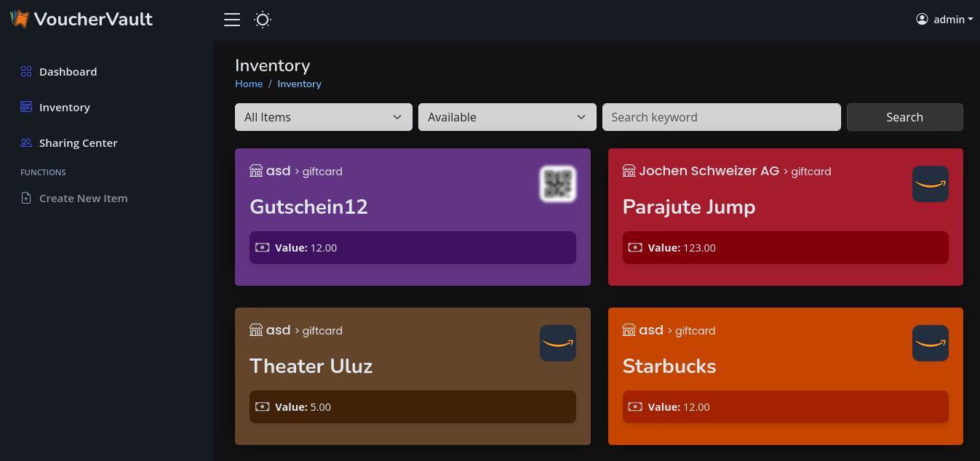Switch theme using the sun icon

coord(263,20)
